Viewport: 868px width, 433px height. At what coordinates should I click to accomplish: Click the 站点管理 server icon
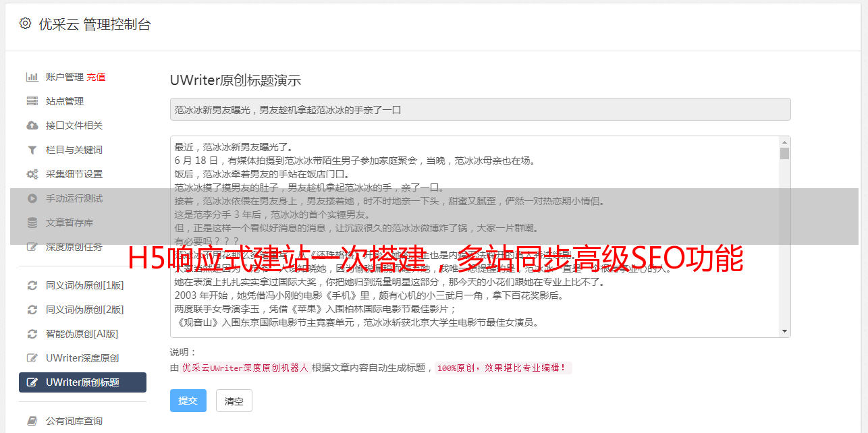pyautogui.click(x=32, y=101)
